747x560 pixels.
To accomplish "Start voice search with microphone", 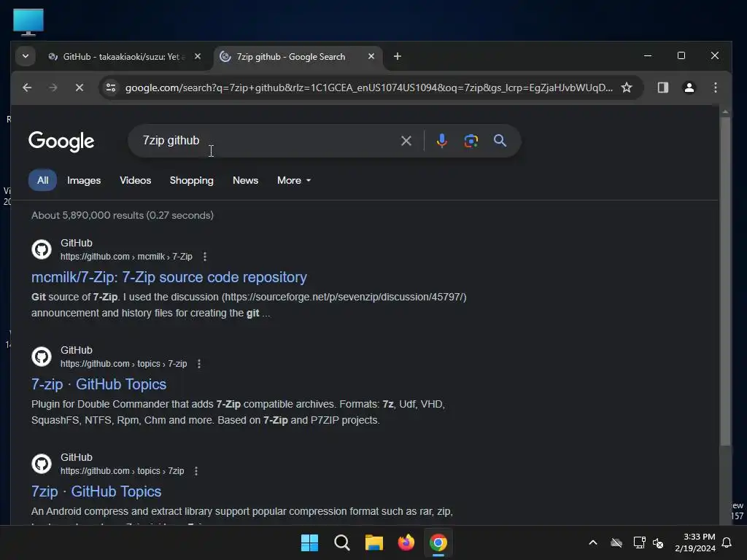I will click(441, 141).
